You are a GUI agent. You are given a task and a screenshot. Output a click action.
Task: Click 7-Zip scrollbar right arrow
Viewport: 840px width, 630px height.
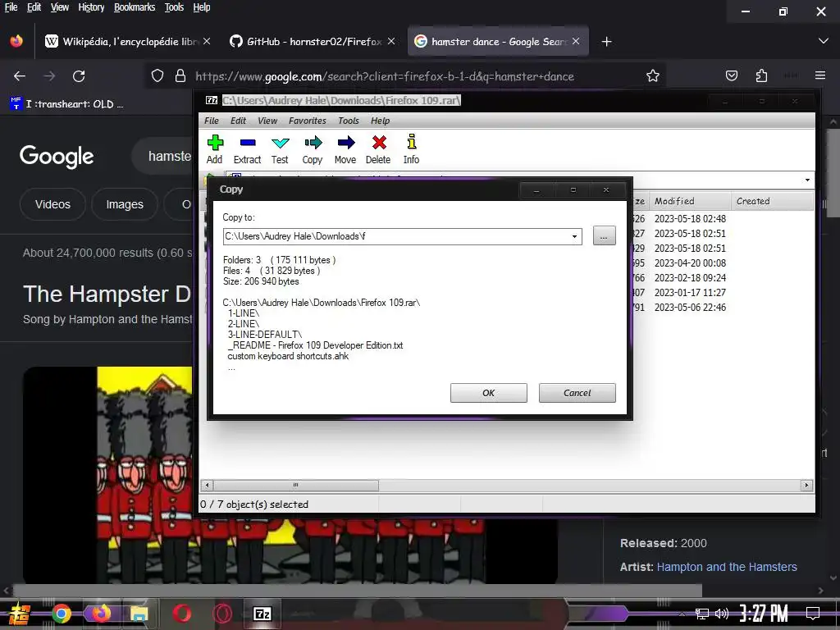pos(806,486)
